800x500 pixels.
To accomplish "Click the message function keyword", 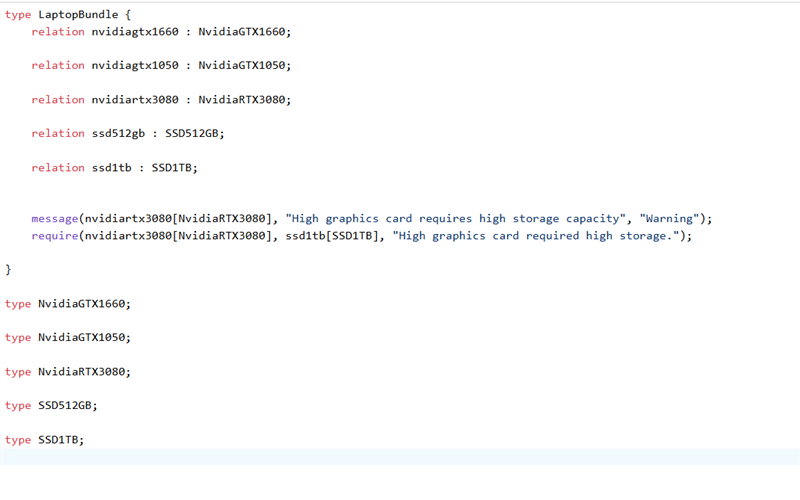I will (57, 219).
